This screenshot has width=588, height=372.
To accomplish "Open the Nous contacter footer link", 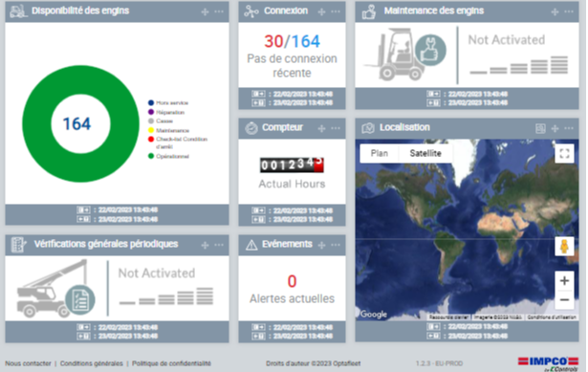I will coord(28,363).
